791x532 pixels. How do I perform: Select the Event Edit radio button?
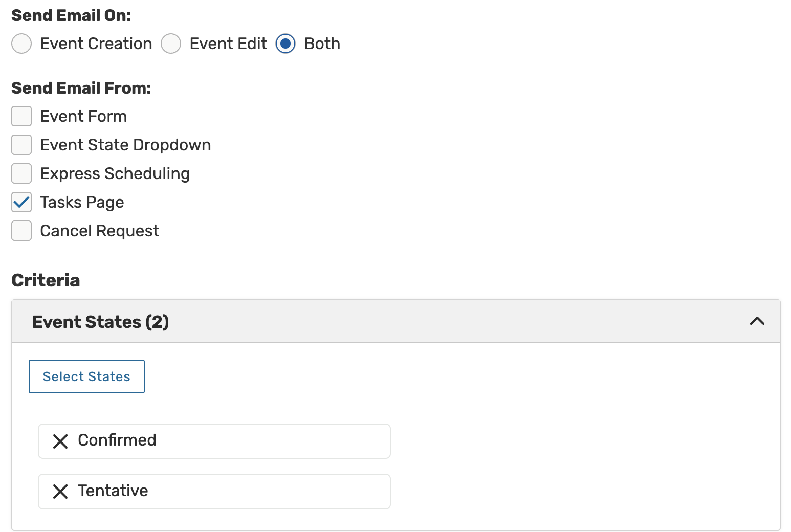[171, 43]
